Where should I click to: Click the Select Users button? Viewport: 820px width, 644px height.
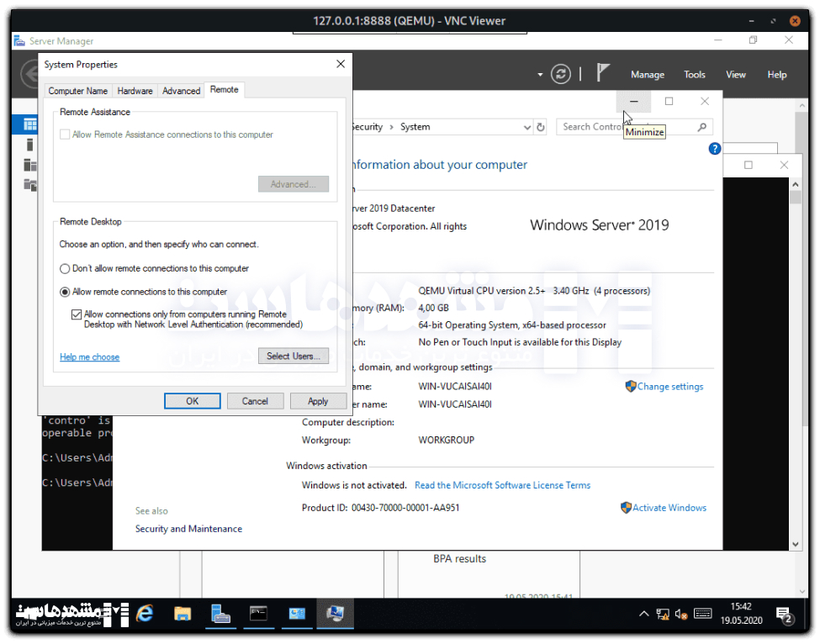click(293, 356)
